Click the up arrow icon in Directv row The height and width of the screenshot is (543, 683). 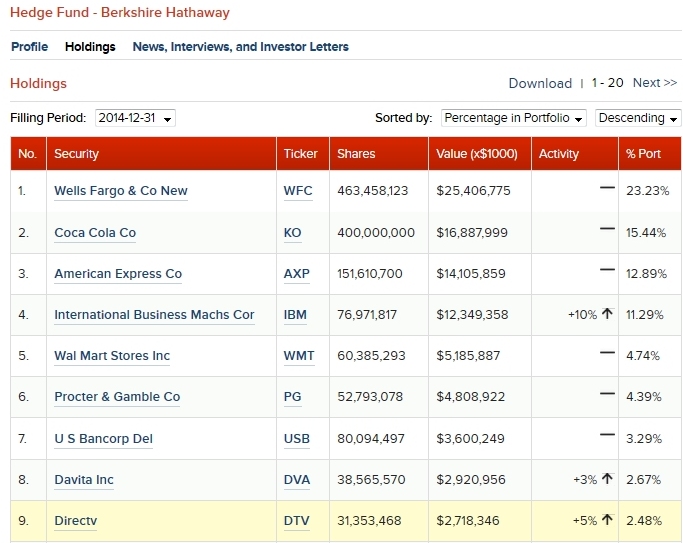[607, 519]
